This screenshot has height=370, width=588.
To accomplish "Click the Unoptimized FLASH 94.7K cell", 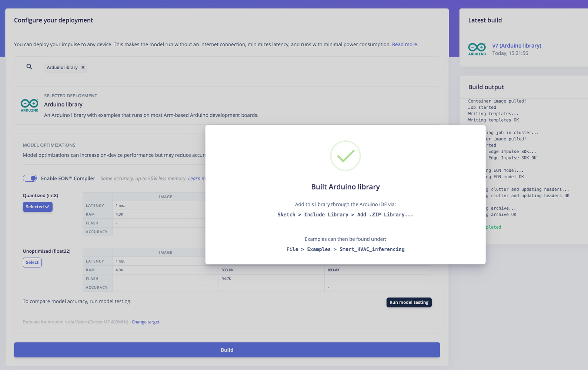I will tap(271, 279).
